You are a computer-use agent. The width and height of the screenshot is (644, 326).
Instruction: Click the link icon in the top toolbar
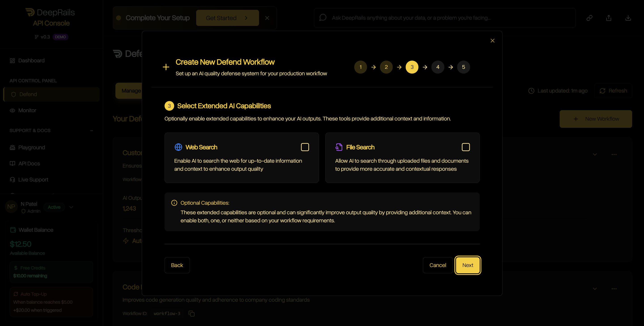[589, 18]
